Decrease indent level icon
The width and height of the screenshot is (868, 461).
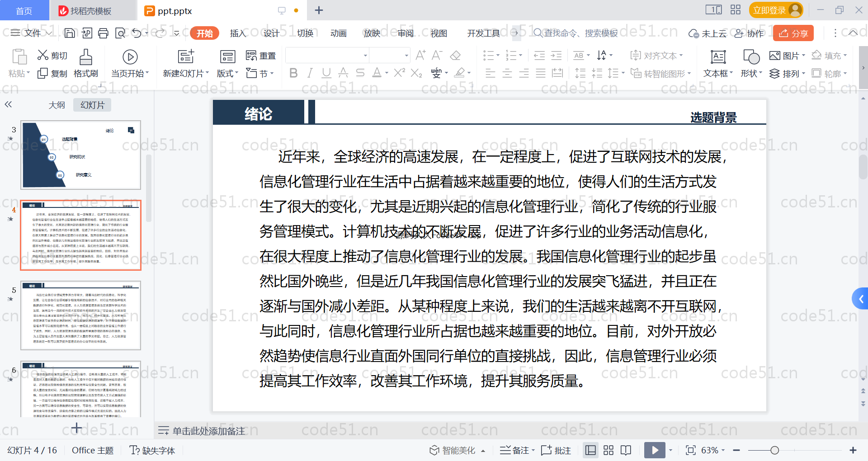click(539, 55)
